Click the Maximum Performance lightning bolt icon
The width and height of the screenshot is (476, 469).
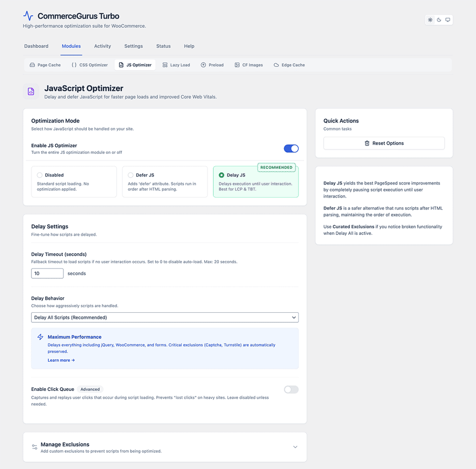point(40,337)
